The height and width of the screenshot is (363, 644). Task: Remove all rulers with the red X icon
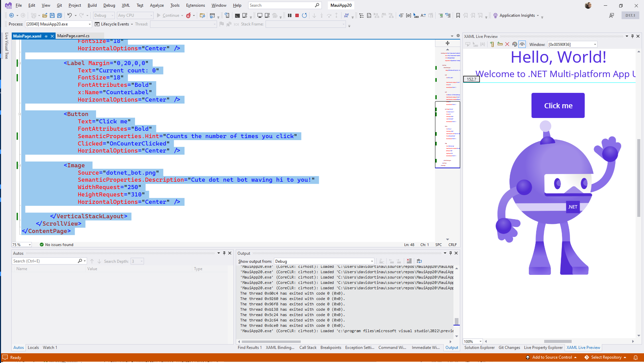(507, 44)
